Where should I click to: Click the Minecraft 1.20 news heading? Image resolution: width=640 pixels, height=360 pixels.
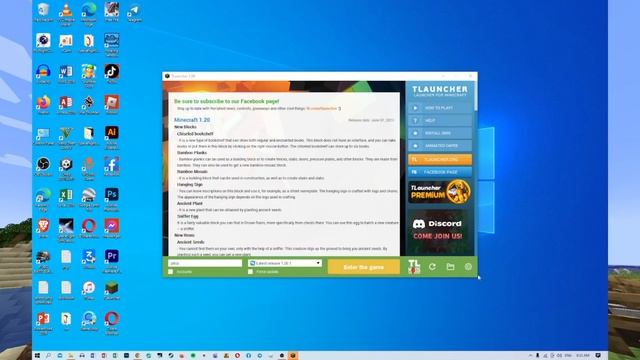click(192, 120)
